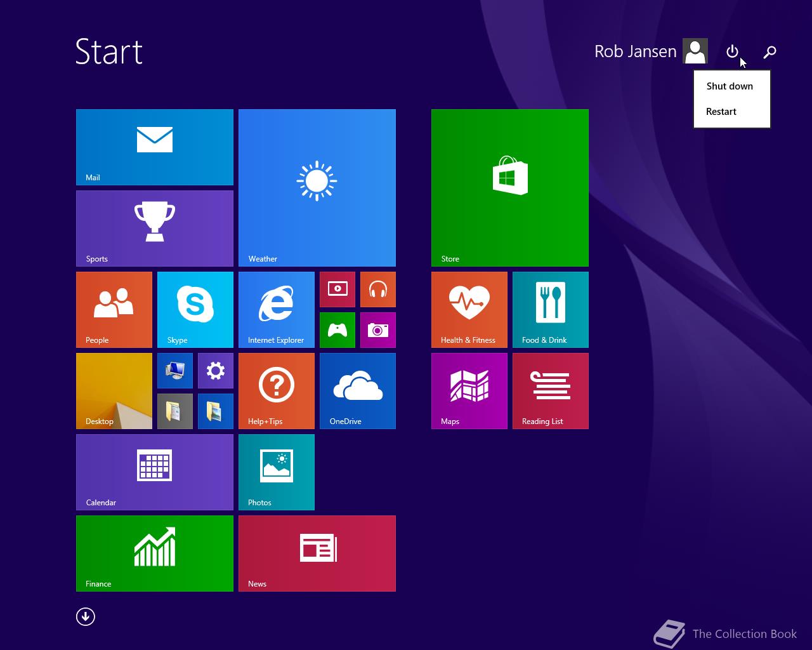Image resolution: width=812 pixels, height=650 pixels.
Task: Open the Photos tile
Action: pos(277,472)
